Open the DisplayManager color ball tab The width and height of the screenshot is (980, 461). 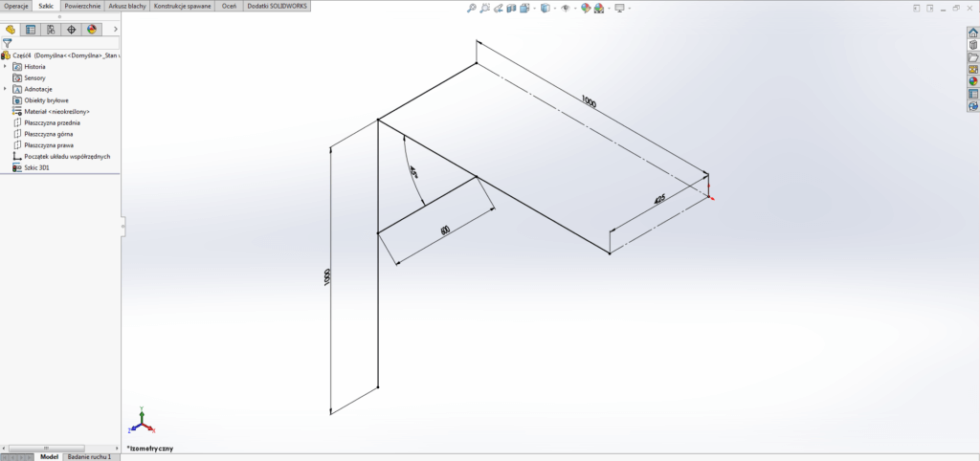click(x=92, y=30)
